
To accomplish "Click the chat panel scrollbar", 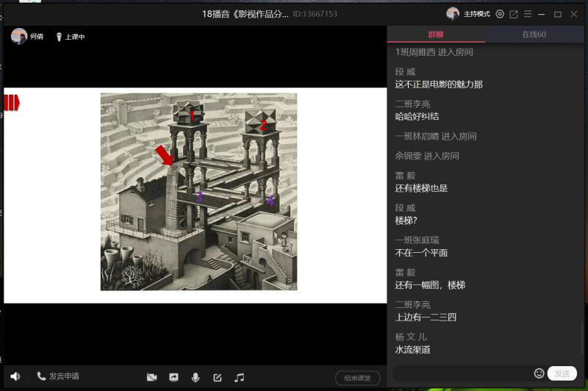I will point(584,340).
